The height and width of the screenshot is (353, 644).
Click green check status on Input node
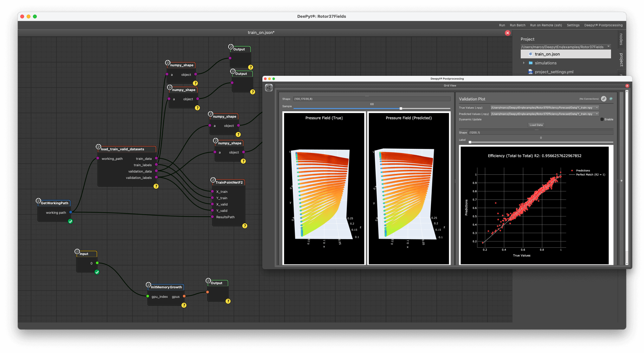(x=97, y=272)
